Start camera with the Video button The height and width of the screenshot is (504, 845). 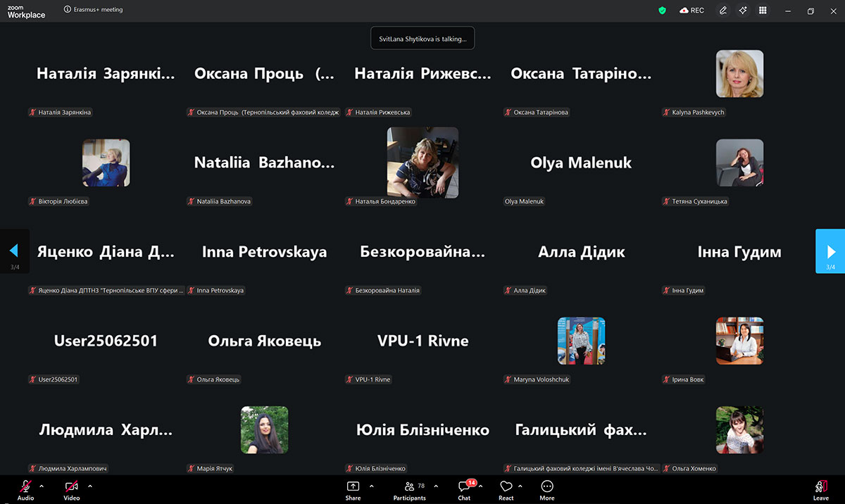71,486
